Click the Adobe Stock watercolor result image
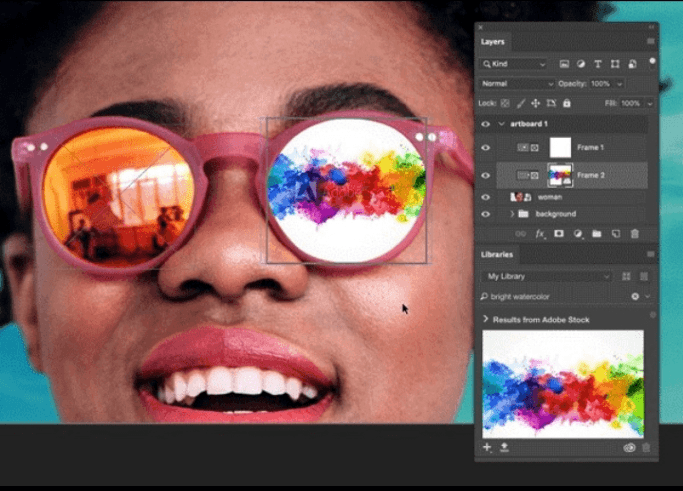The height and width of the screenshot is (491, 683). pos(563,384)
